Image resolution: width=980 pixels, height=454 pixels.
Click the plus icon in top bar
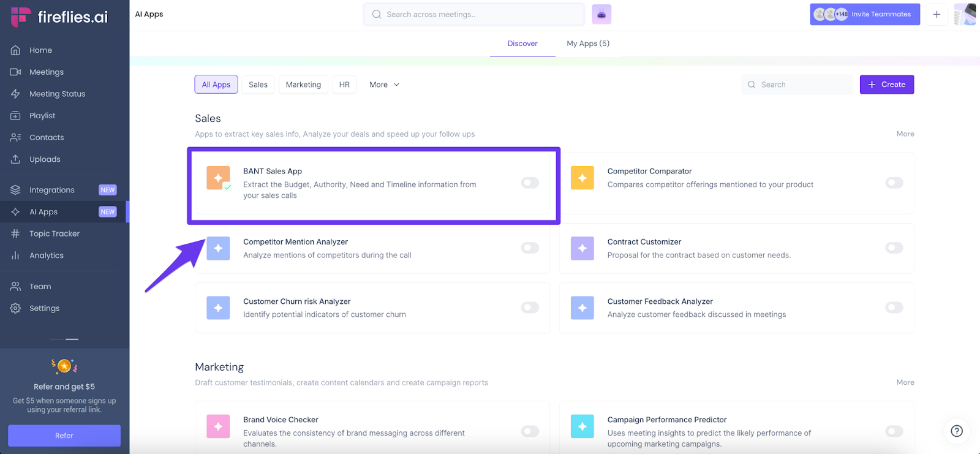[x=937, y=14]
